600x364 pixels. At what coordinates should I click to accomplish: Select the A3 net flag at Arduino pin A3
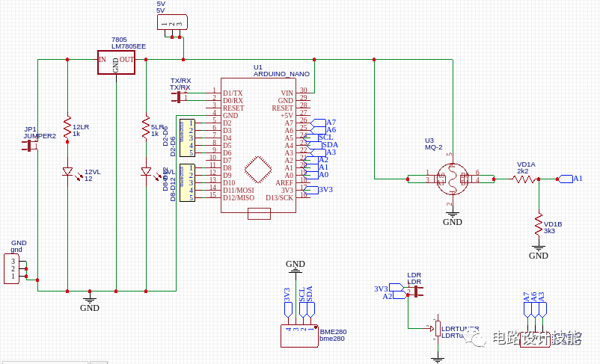point(318,152)
